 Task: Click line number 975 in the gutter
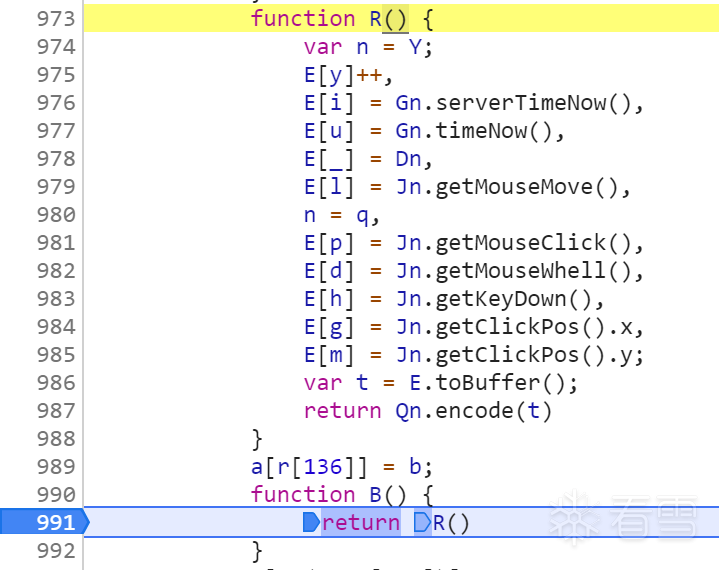click(x=56, y=75)
